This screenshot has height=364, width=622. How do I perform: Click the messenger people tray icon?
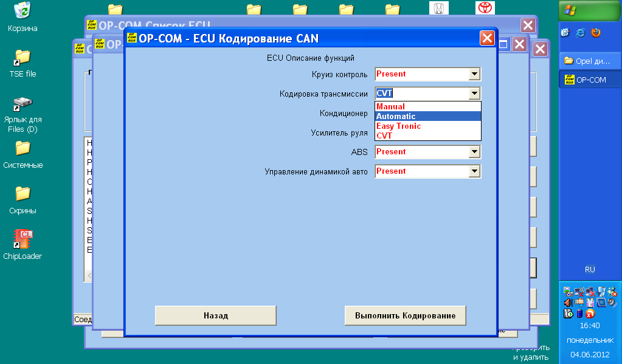612,292
